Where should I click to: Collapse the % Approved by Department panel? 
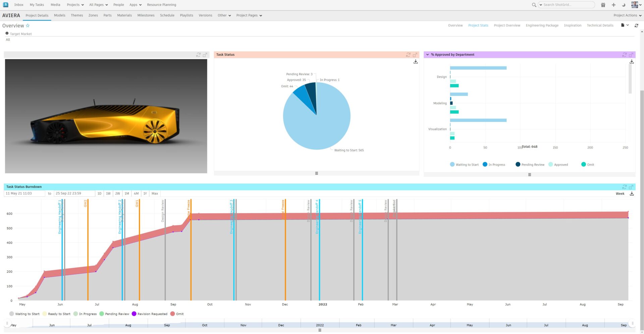point(427,54)
